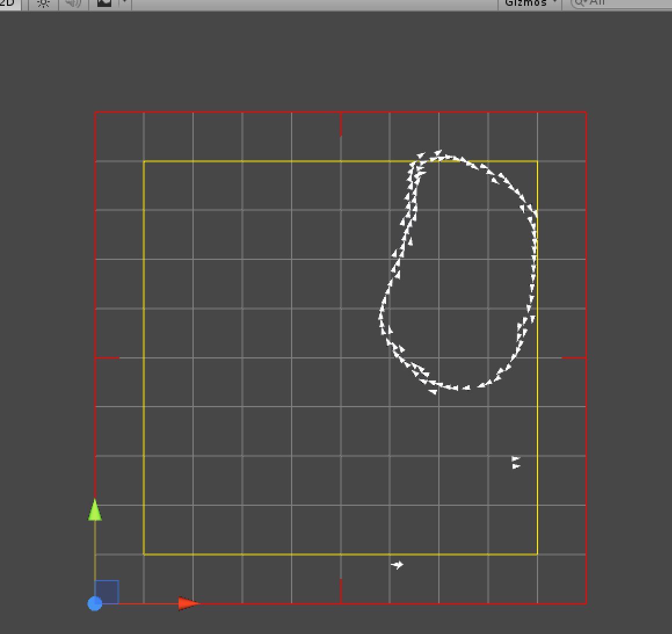This screenshot has height=634, width=672.
Task: Toggle scene effects image icon
Action: coord(104,3)
